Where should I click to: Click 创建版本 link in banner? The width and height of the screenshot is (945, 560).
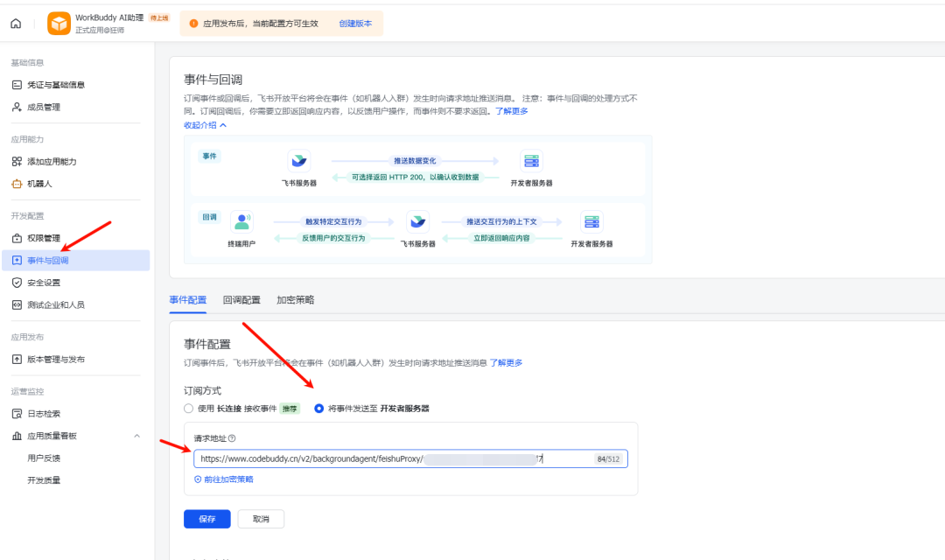click(355, 24)
